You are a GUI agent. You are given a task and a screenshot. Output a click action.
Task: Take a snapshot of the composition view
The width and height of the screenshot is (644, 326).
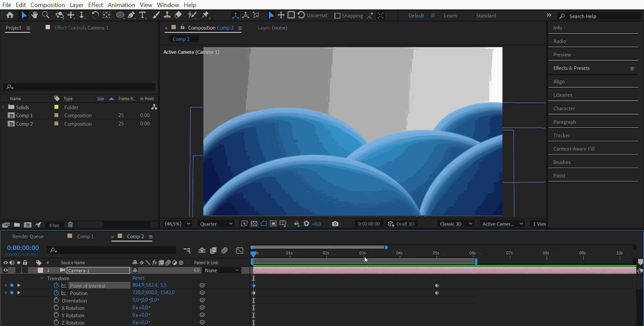(335, 224)
